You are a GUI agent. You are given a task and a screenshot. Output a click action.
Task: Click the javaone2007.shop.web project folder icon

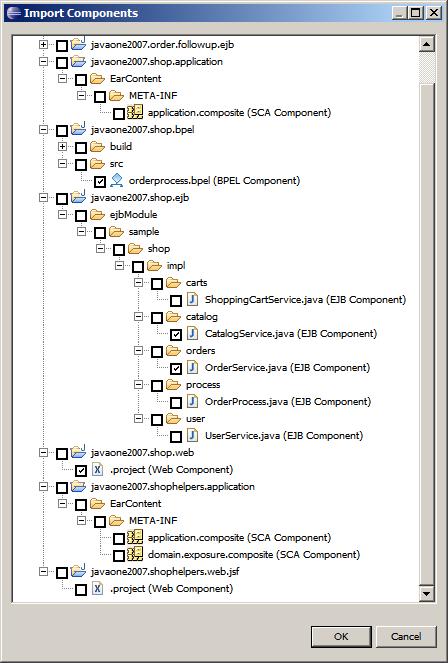tap(79, 452)
